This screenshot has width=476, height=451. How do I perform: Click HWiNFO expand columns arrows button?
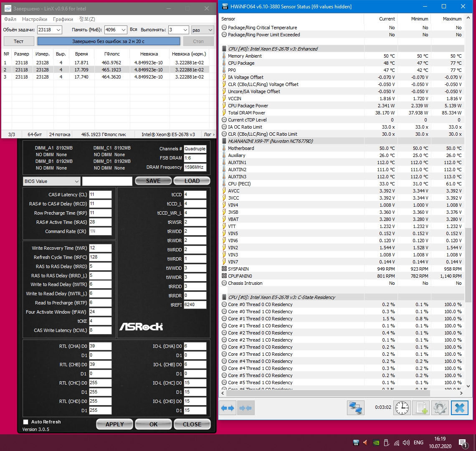tap(228, 408)
